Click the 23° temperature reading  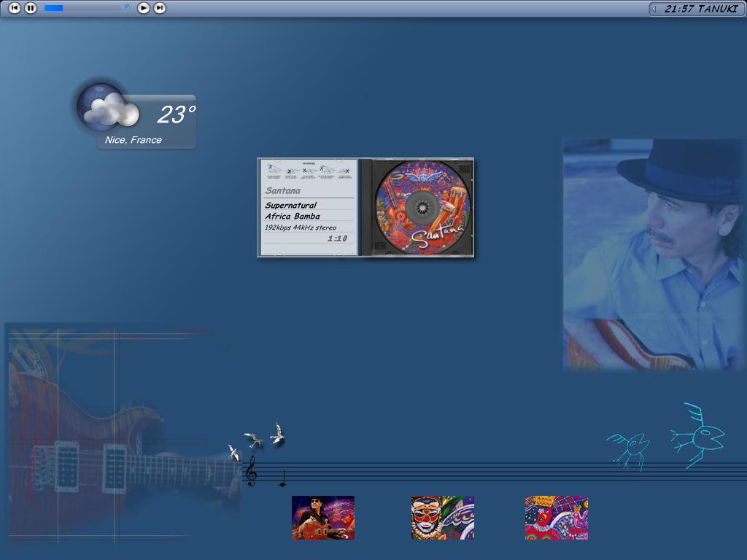(177, 114)
